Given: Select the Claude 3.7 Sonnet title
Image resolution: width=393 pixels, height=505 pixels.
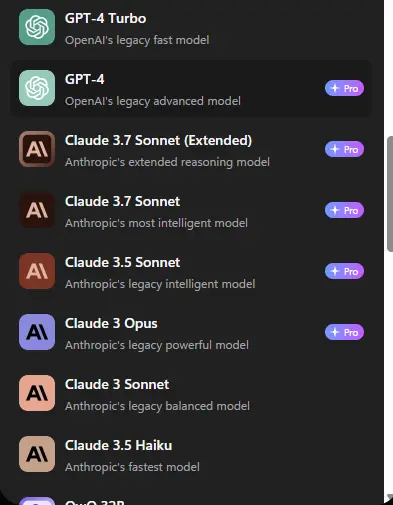Looking at the screenshot, I should pos(122,201).
